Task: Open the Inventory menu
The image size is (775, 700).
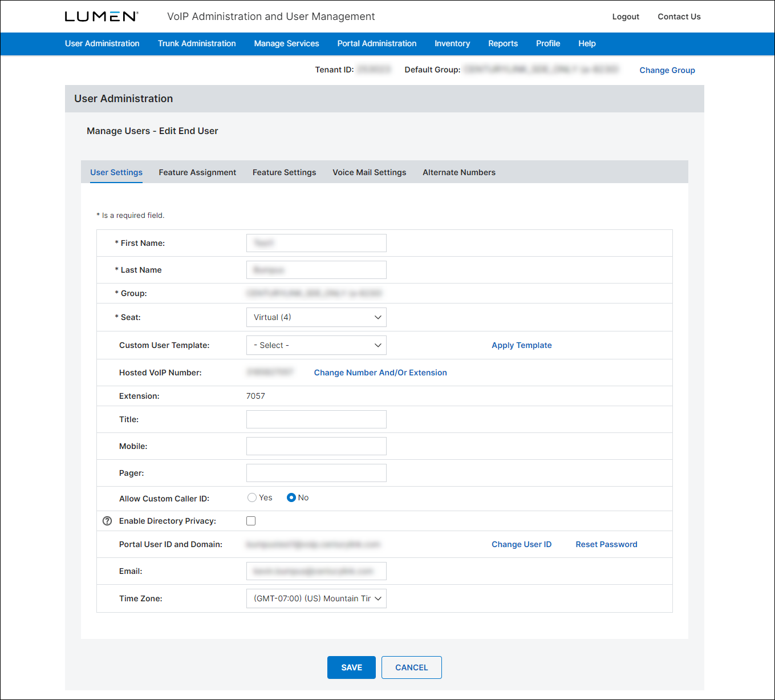Action: coord(452,43)
